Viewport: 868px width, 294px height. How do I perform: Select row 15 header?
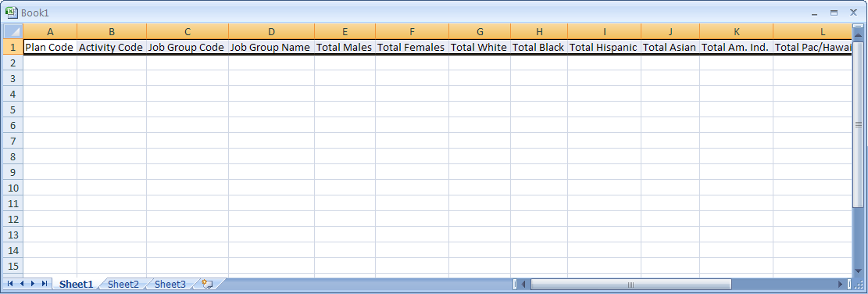coord(13,267)
